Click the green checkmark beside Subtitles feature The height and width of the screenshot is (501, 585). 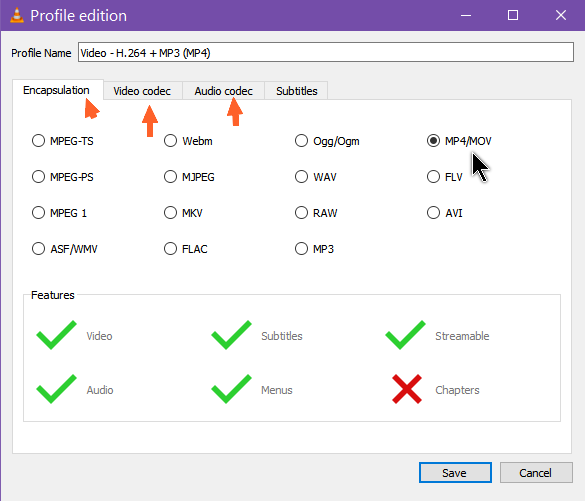click(231, 335)
